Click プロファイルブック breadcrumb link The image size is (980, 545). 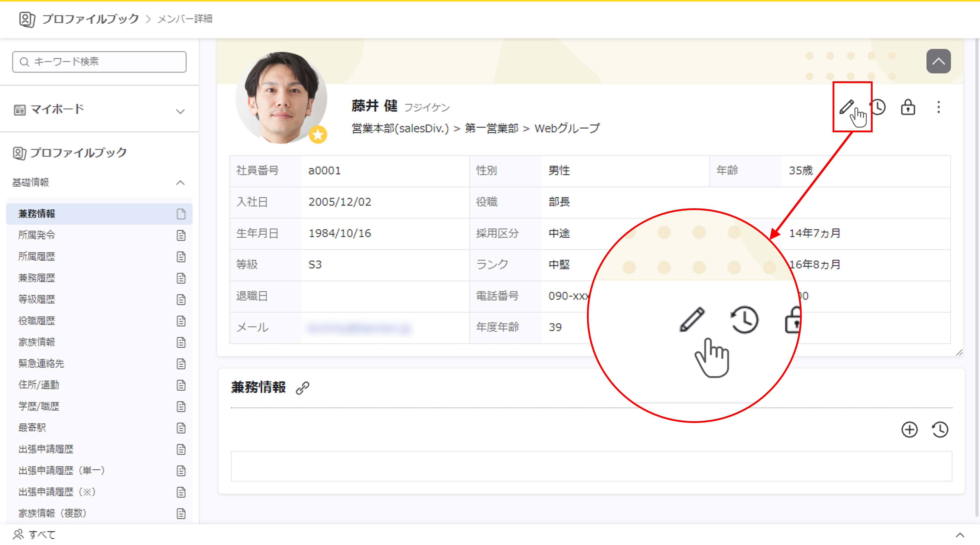pyautogui.click(x=91, y=19)
